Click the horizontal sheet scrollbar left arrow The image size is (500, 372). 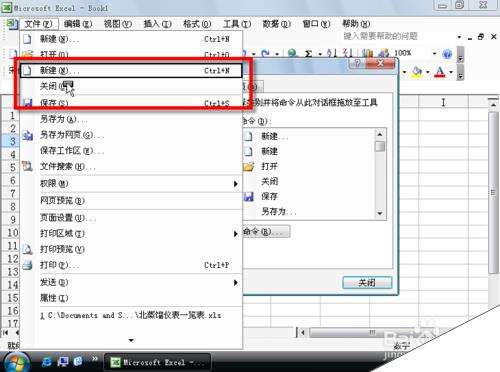[303, 333]
